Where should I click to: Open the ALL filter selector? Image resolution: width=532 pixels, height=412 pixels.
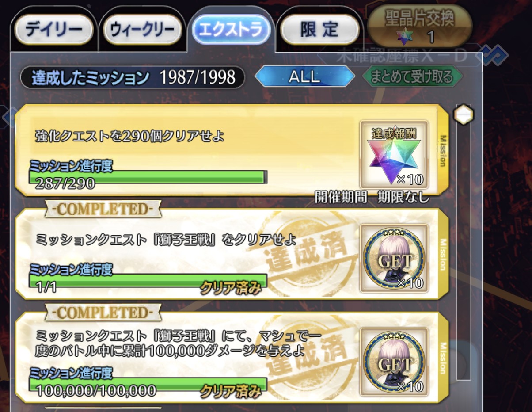(x=304, y=77)
